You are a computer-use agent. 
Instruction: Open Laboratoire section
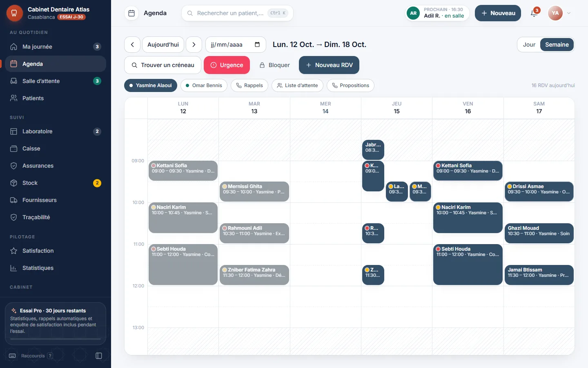(56, 131)
